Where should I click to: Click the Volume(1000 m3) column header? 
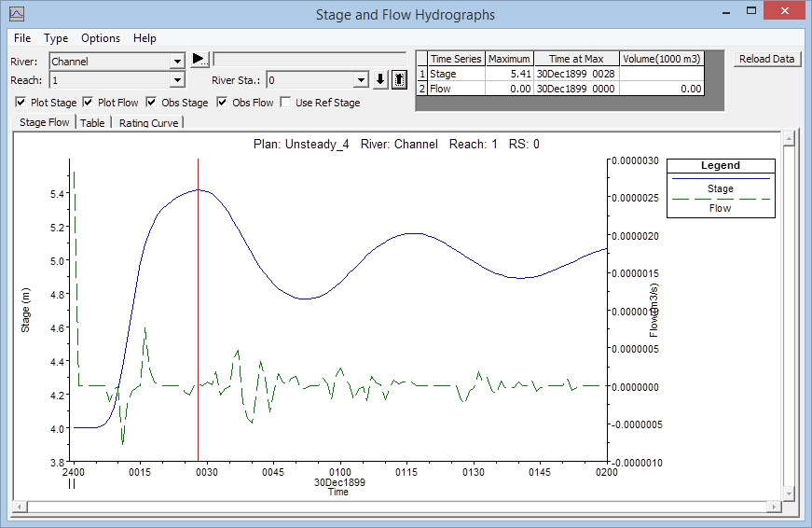(662, 59)
